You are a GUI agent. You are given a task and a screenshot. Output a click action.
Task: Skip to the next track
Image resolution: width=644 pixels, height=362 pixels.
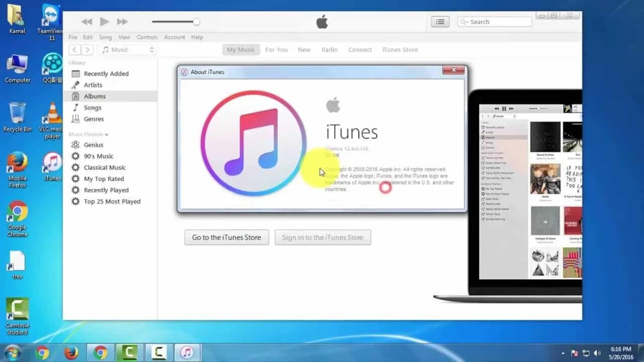coord(122,22)
